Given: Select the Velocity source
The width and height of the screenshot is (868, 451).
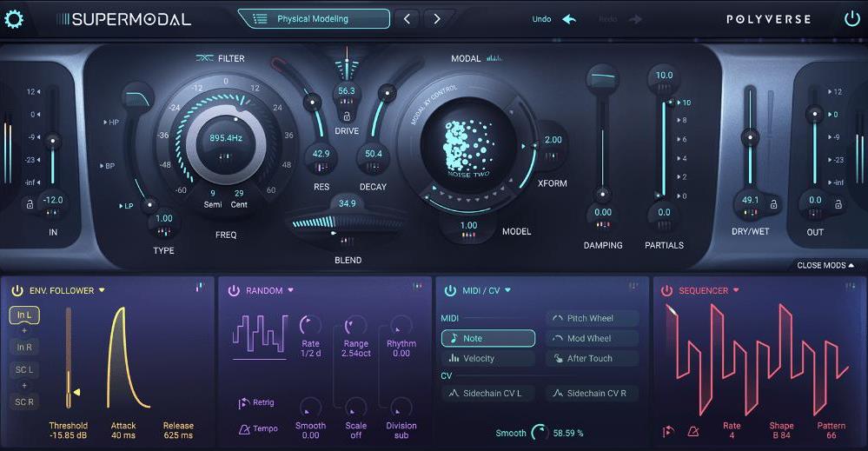Looking at the screenshot, I should [x=488, y=359].
